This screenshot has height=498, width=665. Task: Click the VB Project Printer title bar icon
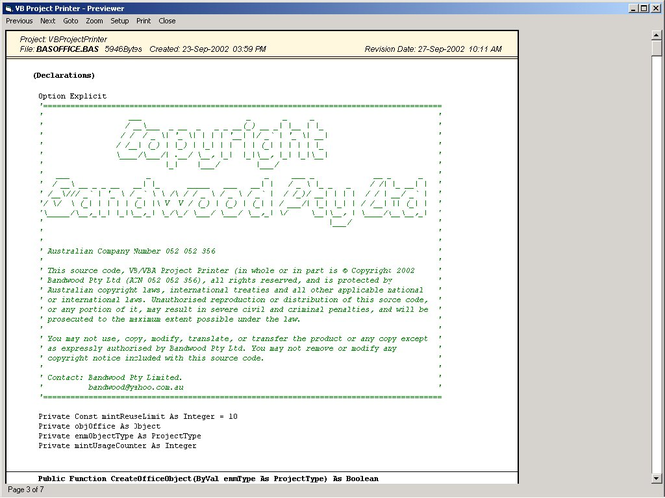click(9, 8)
